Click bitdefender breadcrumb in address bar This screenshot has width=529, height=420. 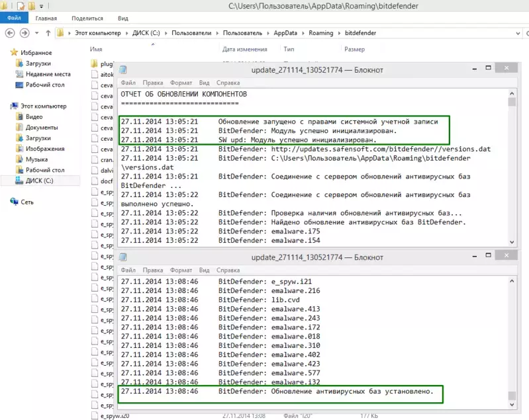(360, 32)
